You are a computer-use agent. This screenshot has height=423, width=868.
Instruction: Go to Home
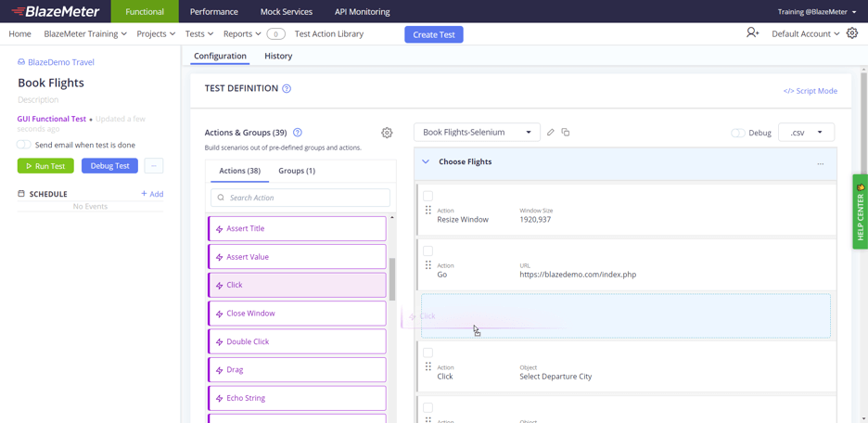tap(19, 33)
